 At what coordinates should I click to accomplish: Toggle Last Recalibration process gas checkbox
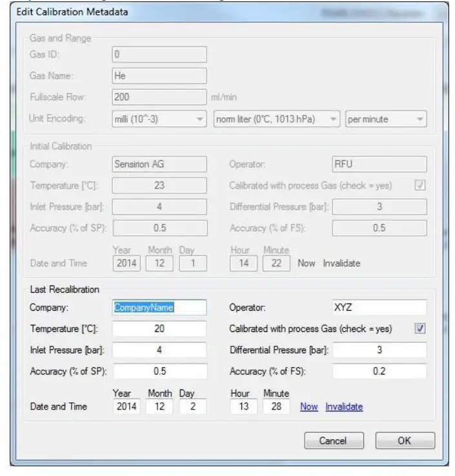point(420,328)
